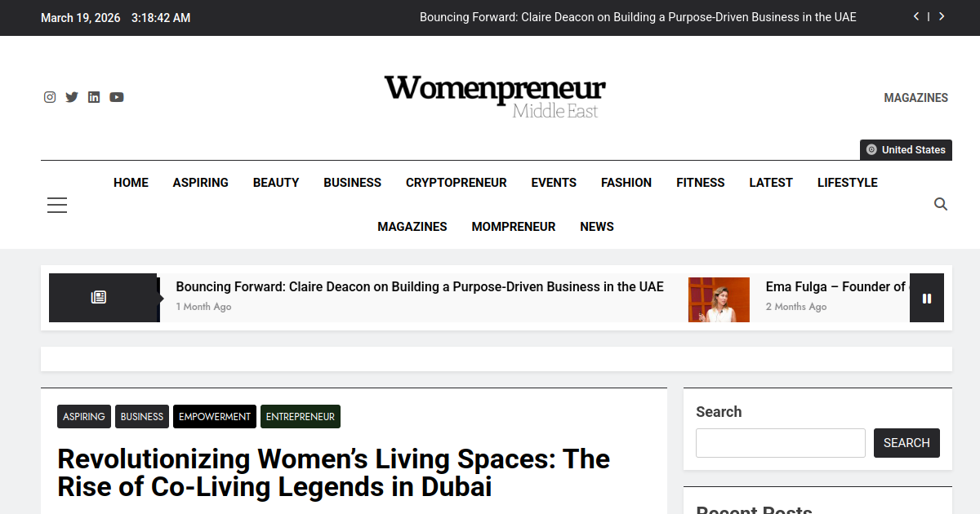980x514 pixels.
Task: Show previous top headline arrow
Action: pyautogui.click(x=916, y=16)
